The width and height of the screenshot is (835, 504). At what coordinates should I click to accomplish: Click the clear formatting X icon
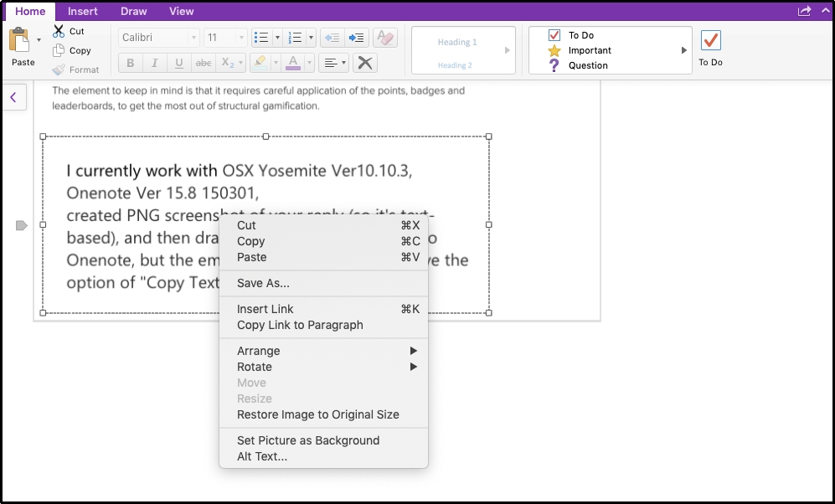click(x=364, y=62)
